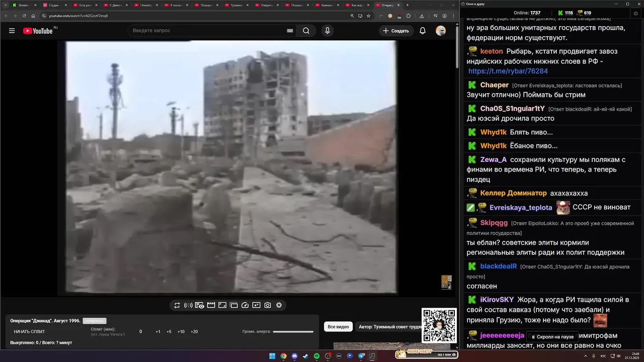Viewport: 644px width, 362px height.
Task: Add +10 minutes to the split
Action: click(x=181, y=332)
